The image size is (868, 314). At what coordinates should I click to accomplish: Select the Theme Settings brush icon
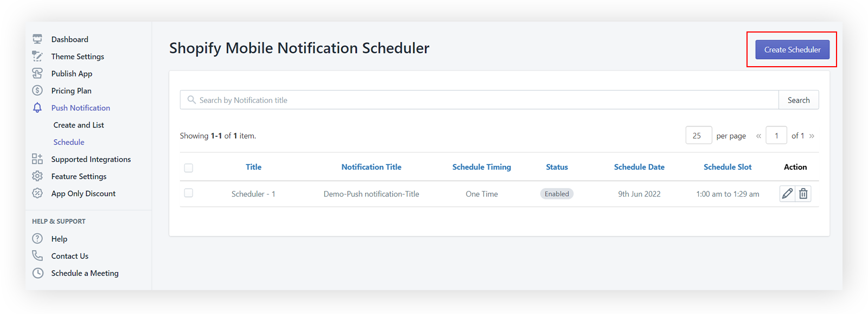pos(37,56)
